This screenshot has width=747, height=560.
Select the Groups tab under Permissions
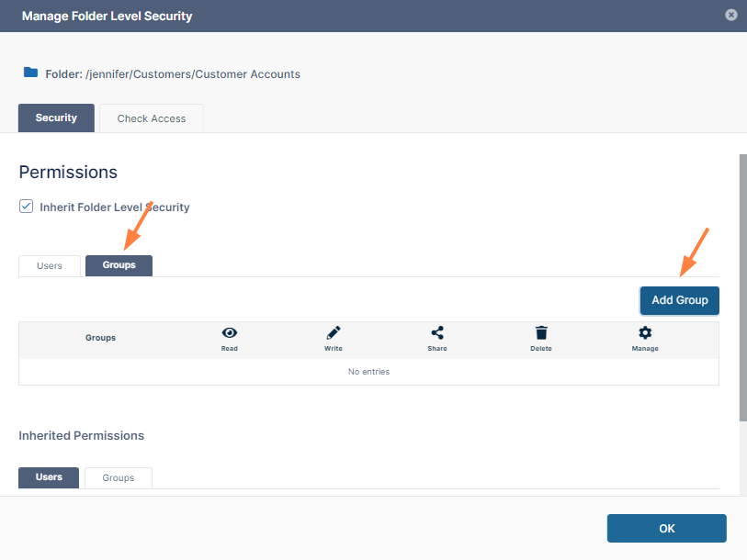[x=119, y=265]
